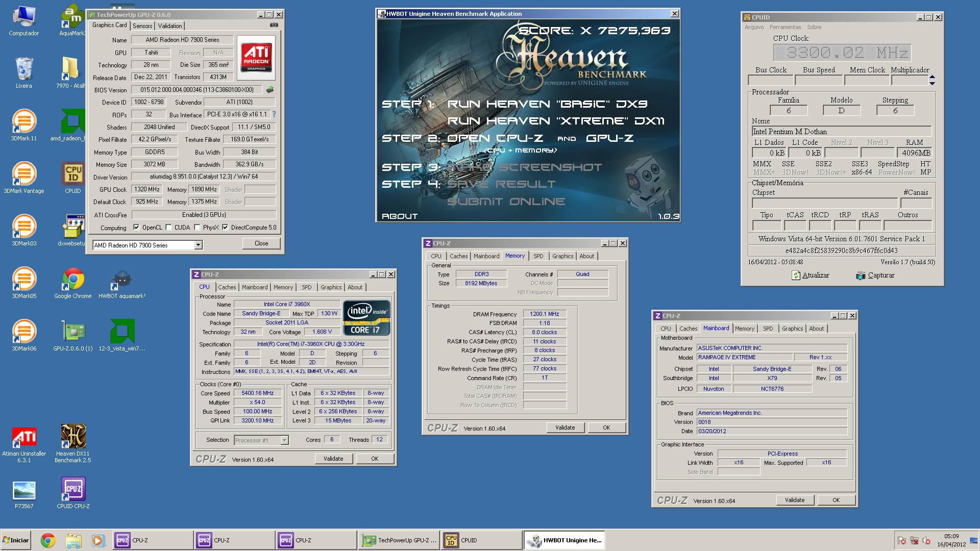Open the Sobre menu in CPUID
This screenshot has height=551, width=980.
coord(814,27)
